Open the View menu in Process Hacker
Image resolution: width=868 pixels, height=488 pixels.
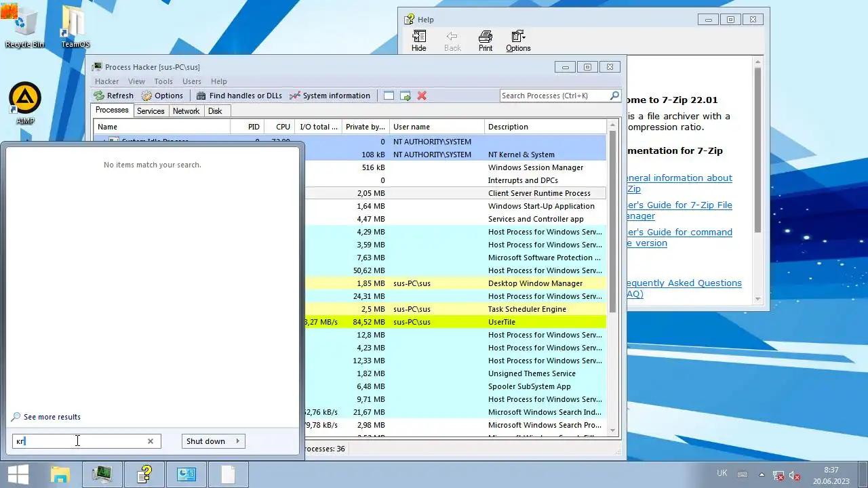pos(136,81)
